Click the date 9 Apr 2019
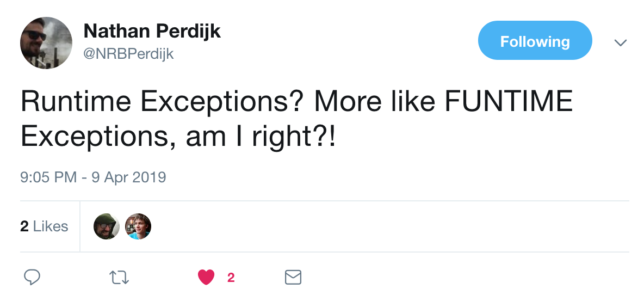This screenshot has width=644, height=307. (128, 177)
